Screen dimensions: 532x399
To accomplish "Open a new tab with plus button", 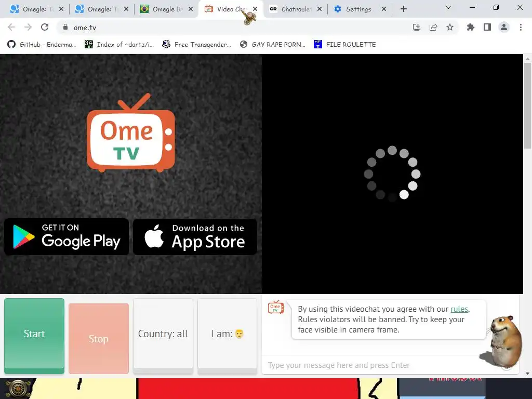I will click(x=403, y=9).
